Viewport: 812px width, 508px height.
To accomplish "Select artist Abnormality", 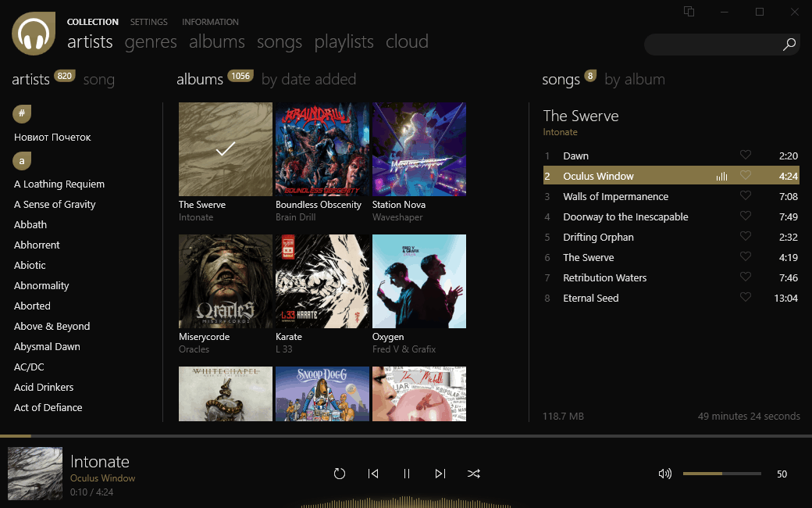I will coord(41,285).
